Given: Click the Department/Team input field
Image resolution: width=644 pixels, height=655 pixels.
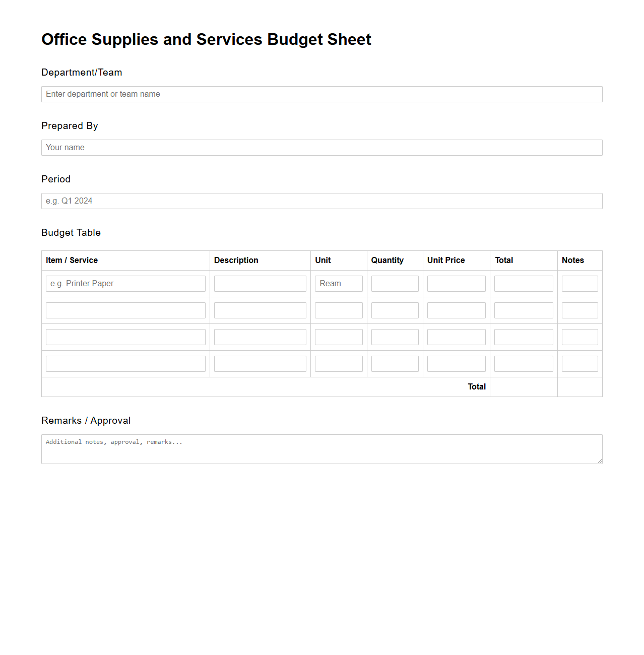Looking at the screenshot, I should pos(321,94).
